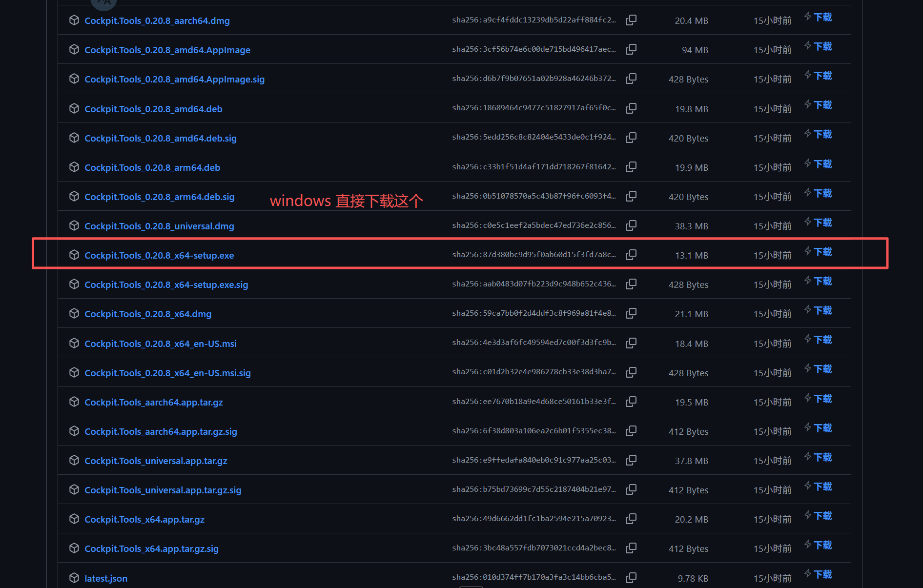Image resolution: width=923 pixels, height=588 pixels.
Task: Open Cockpit.Tools_0.20.8_amd64.deb link
Action: 153,109
